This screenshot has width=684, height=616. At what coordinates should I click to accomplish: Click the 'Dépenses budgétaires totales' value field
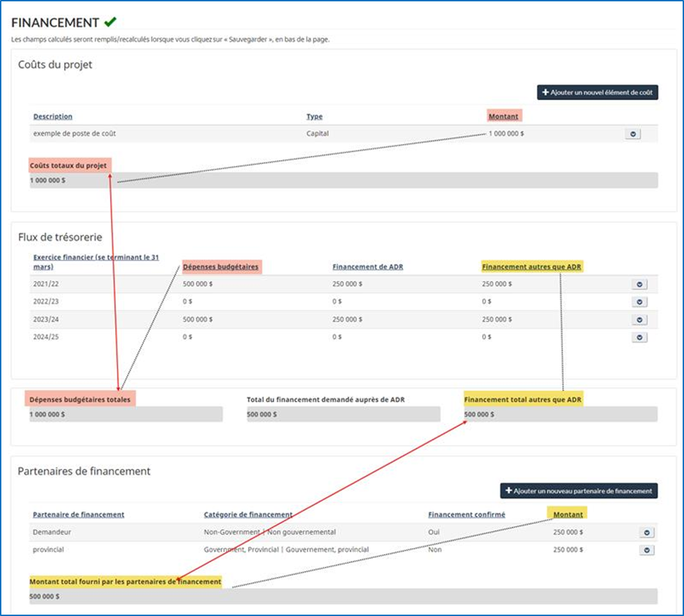click(126, 414)
